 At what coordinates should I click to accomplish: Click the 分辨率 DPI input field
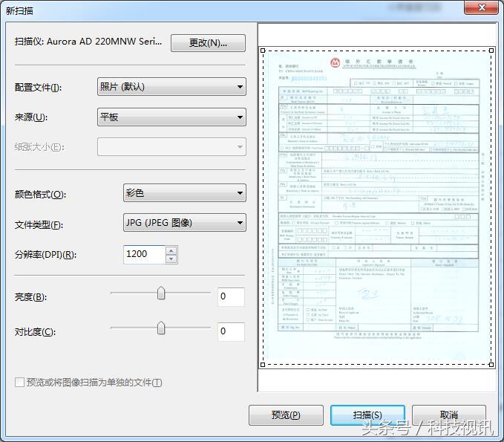pos(144,255)
